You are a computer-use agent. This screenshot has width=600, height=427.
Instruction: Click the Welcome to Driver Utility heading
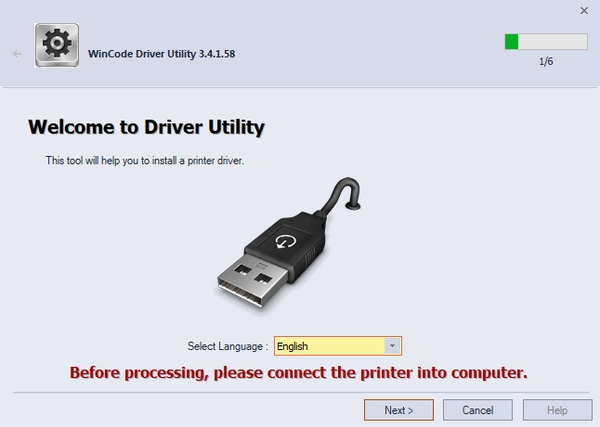[x=146, y=127]
